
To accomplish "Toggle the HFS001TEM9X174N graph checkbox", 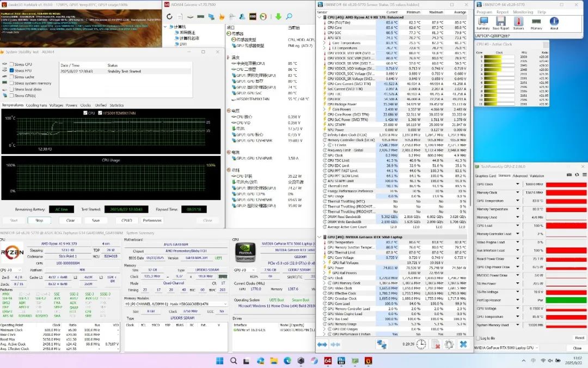I will [100, 113].
